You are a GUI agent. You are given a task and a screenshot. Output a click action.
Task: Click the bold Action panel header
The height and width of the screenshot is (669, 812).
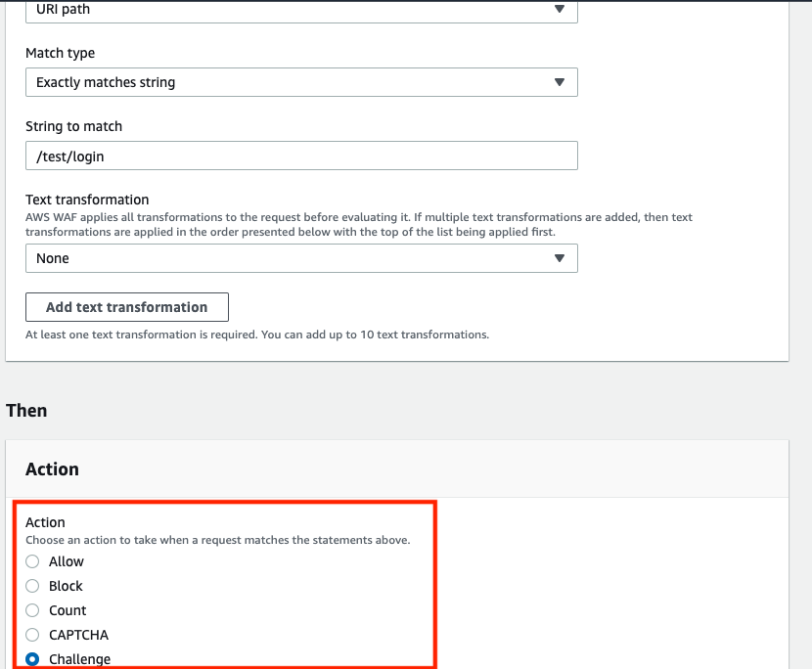pos(52,469)
